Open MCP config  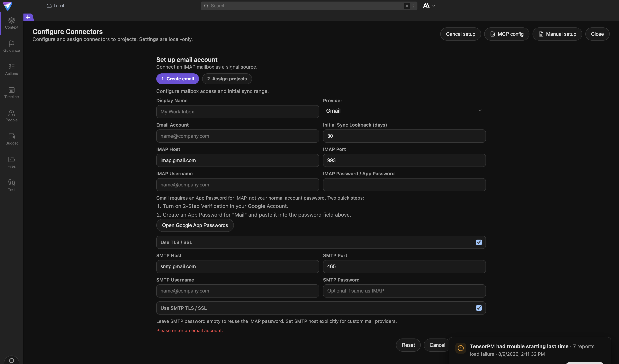pyautogui.click(x=506, y=34)
